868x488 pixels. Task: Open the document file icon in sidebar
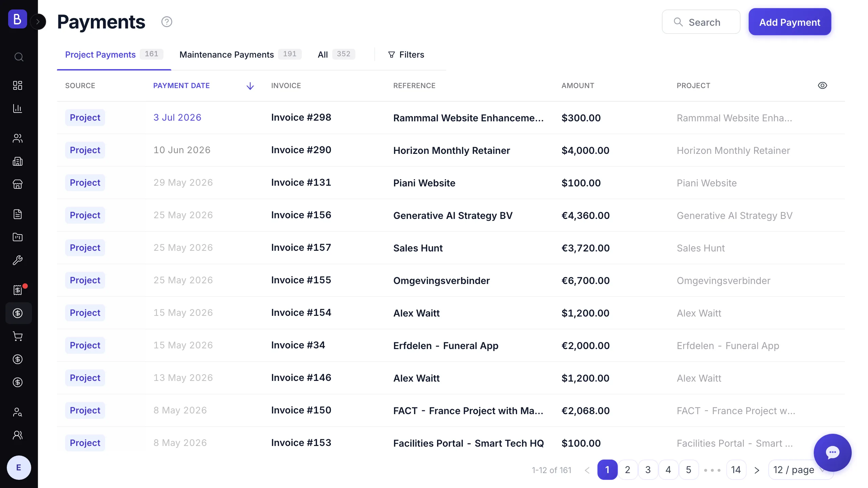click(18, 214)
